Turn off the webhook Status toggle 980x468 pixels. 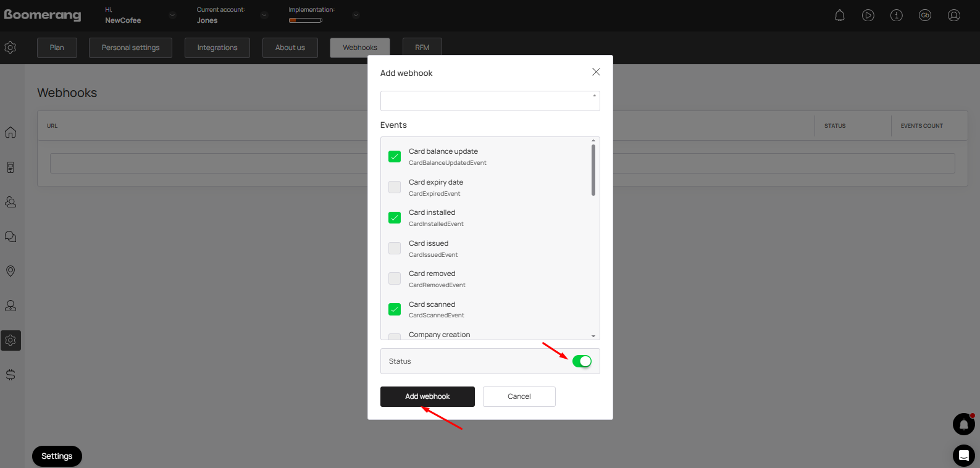click(x=582, y=361)
